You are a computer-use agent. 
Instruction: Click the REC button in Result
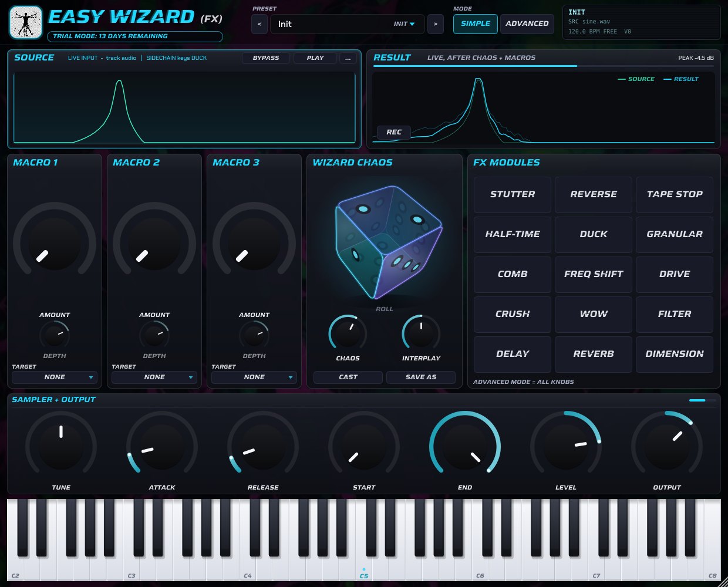[394, 133]
